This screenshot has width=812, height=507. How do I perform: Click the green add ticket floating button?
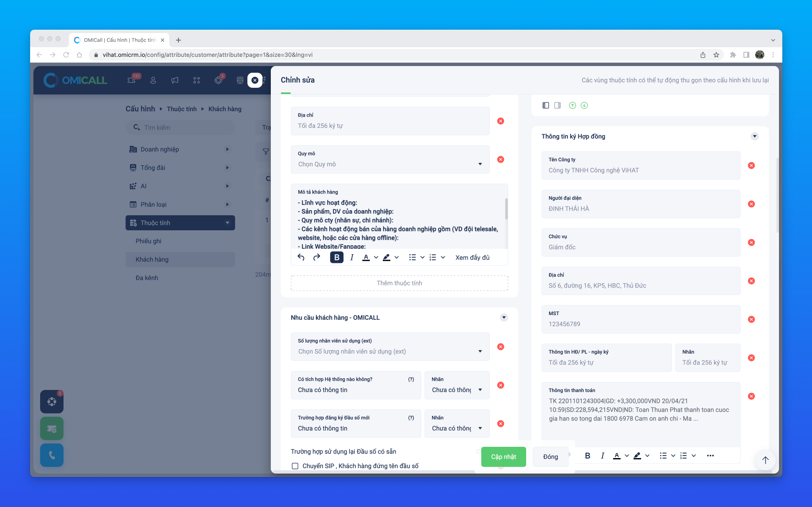pos(52,428)
